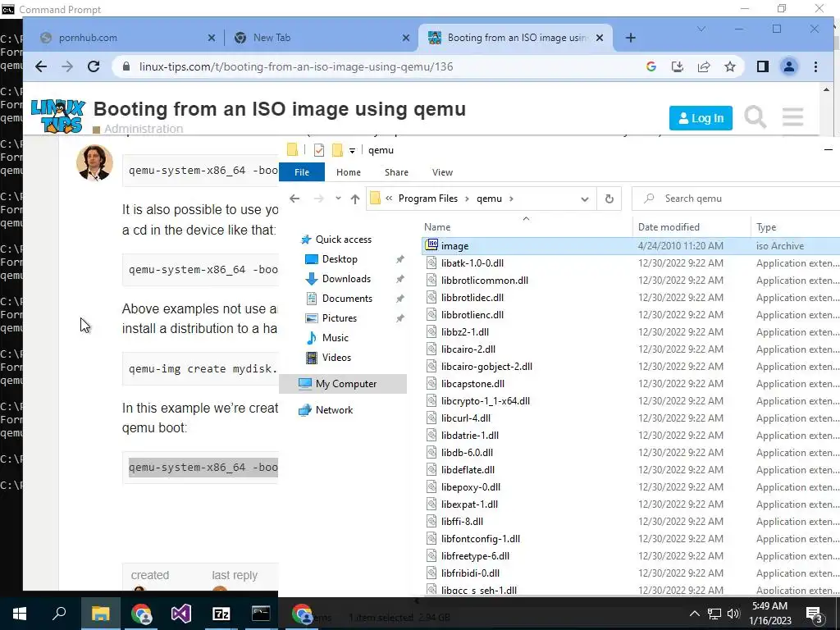Reload the page in Chrome

click(x=94, y=66)
